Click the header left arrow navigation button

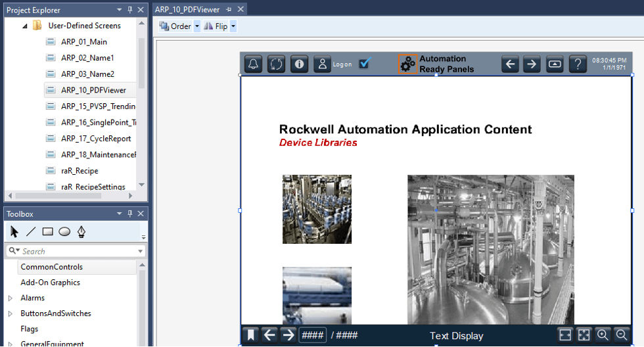tap(510, 64)
